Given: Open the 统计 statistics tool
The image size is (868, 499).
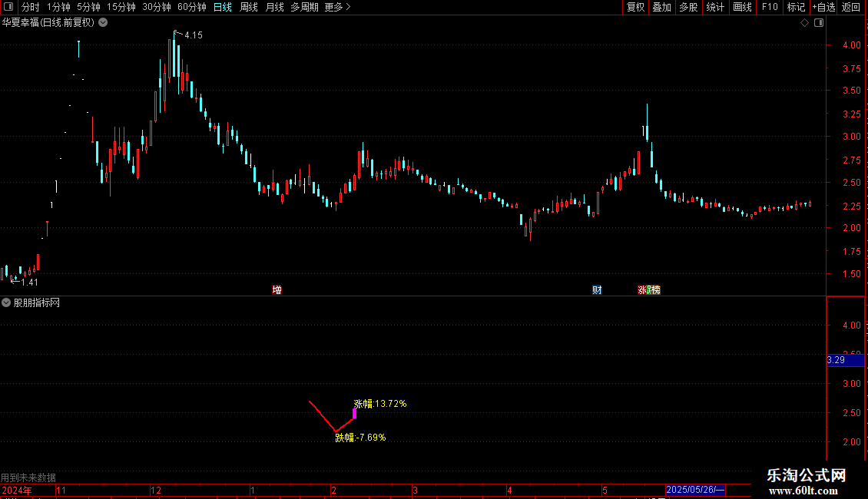Looking at the screenshot, I should point(714,7).
